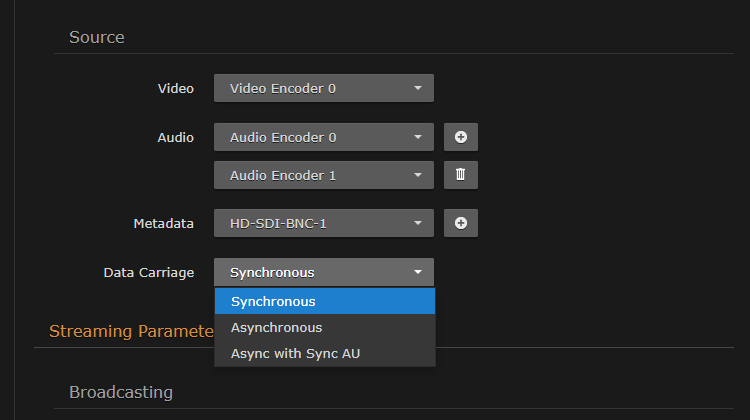
Task: Open the Audio Encoder 1 dropdown
Action: (323, 175)
